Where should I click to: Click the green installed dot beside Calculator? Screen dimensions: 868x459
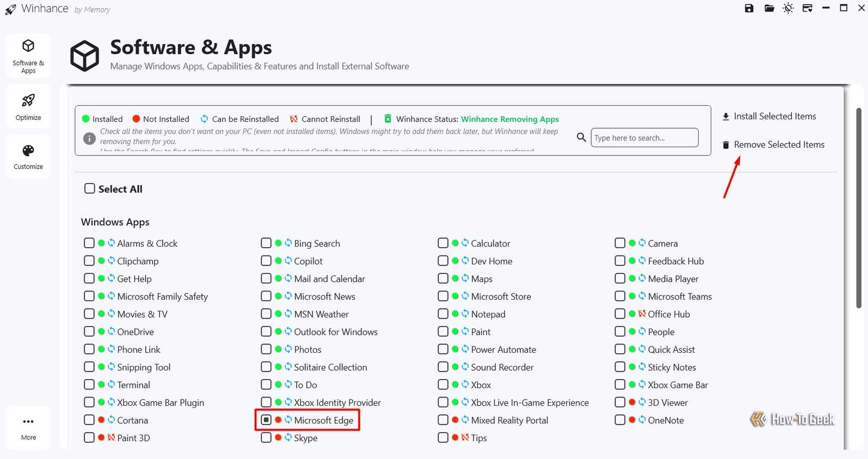(455, 243)
